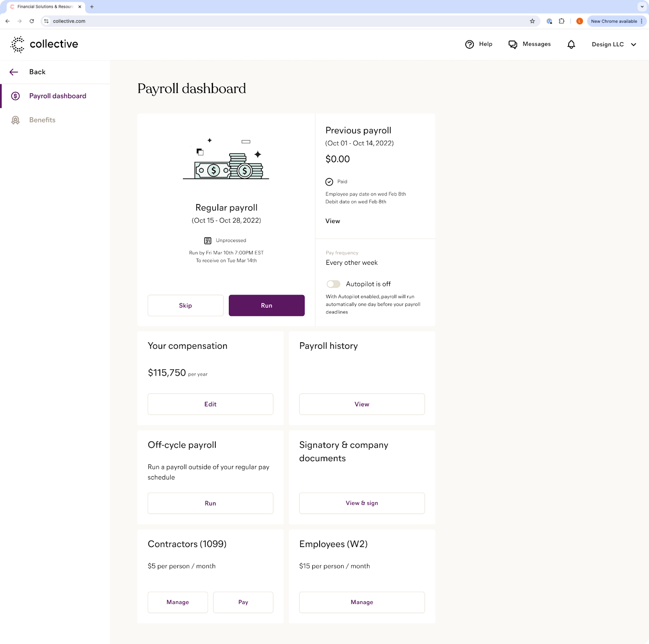Open Chrome extensions puzzle icon

pos(561,21)
